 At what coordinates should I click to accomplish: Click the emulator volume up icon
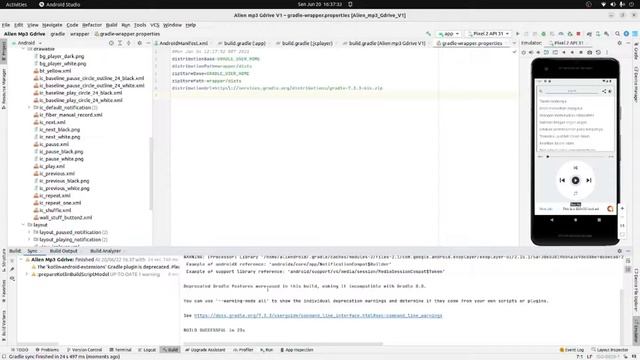(x=531, y=52)
